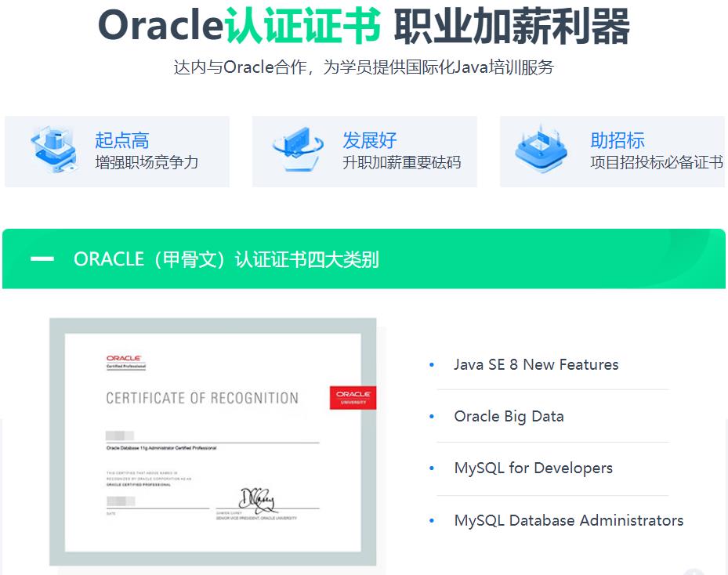Click the chip icon beside 助招标
The width and height of the screenshot is (728, 575).
(x=541, y=148)
